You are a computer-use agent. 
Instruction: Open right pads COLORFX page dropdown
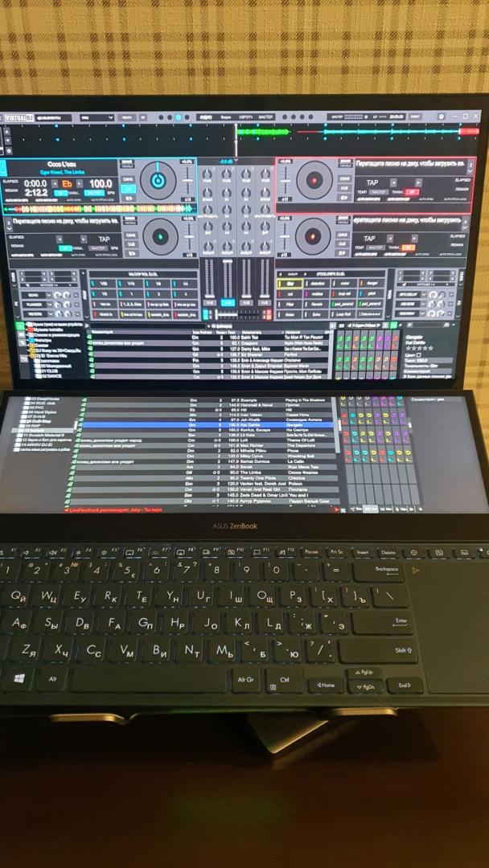click(330, 274)
